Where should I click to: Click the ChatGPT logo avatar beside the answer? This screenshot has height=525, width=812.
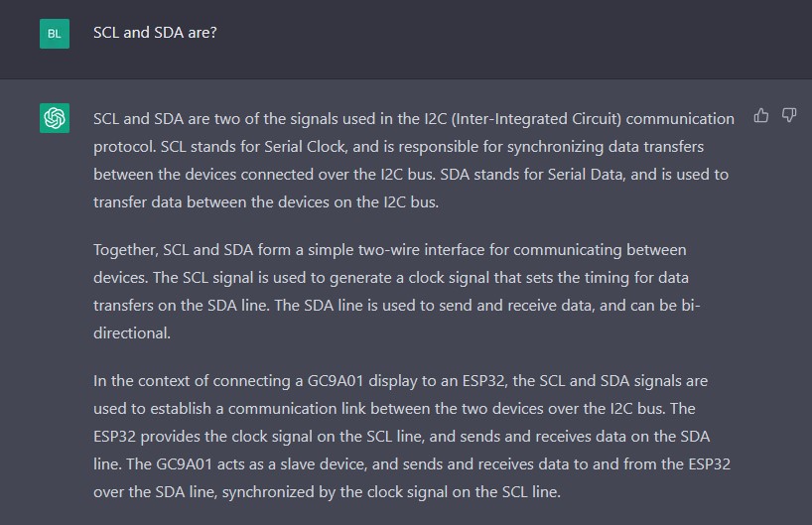point(55,118)
